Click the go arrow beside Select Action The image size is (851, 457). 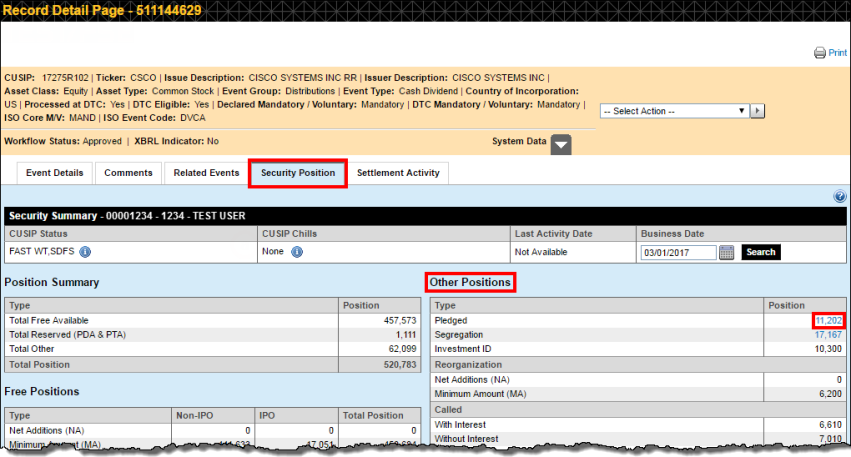(757, 111)
